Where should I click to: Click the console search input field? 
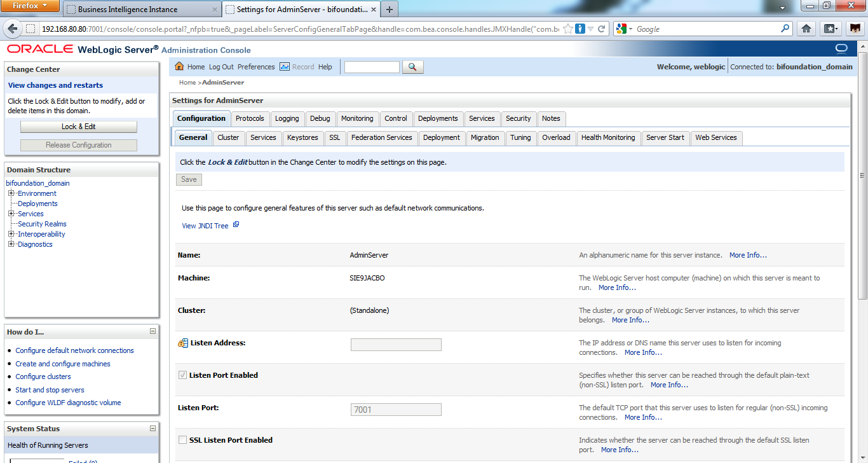pyautogui.click(x=371, y=66)
